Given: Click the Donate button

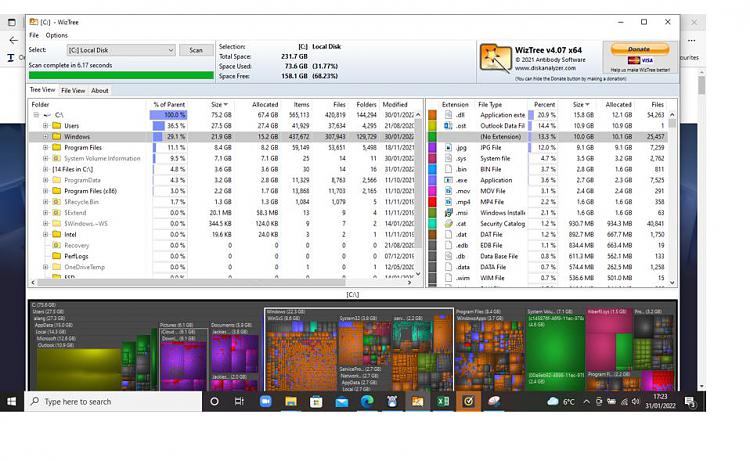Looking at the screenshot, I should 639,49.
